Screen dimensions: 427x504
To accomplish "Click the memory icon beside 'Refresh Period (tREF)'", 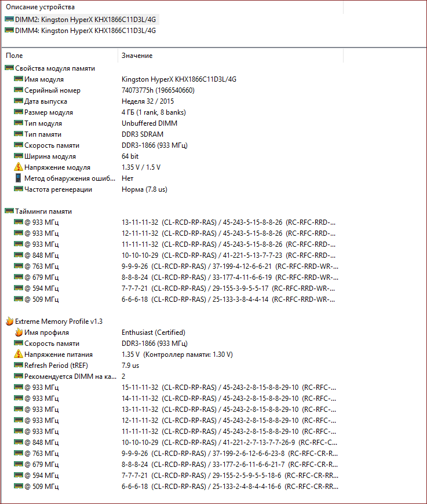I will point(19,365).
